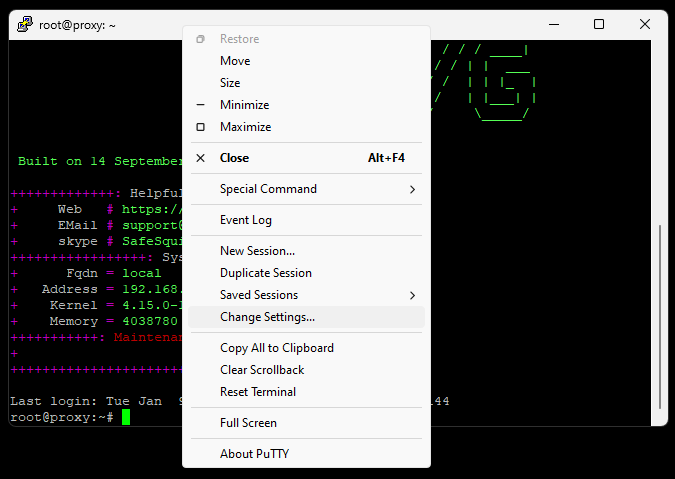The height and width of the screenshot is (479, 675).
Task: Click the 'Memory = 4038780' value
Action: 150,321
